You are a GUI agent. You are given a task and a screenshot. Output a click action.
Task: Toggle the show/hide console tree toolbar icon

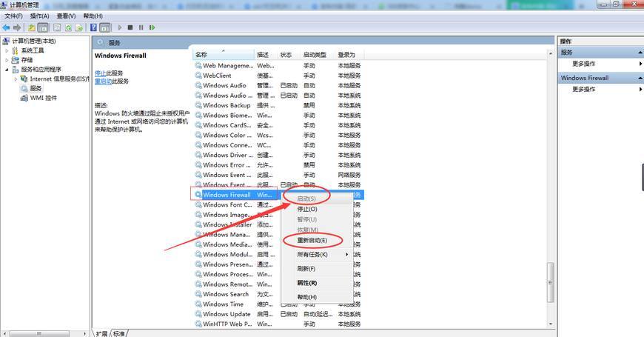click(x=43, y=27)
